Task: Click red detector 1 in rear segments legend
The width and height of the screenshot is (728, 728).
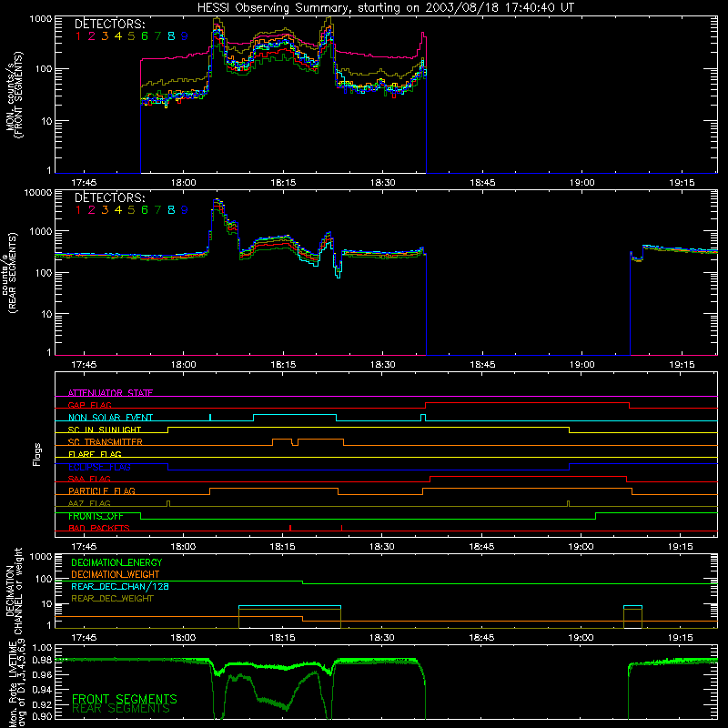Action: (x=78, y=210)
